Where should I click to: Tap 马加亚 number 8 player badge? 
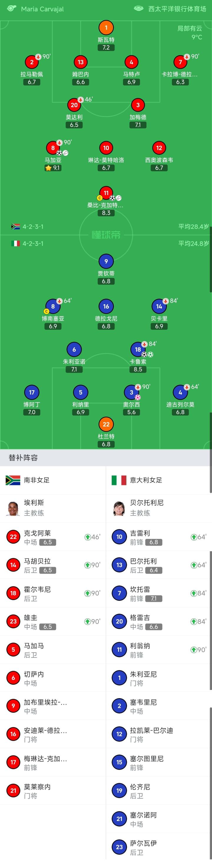[x=53, y=148]
